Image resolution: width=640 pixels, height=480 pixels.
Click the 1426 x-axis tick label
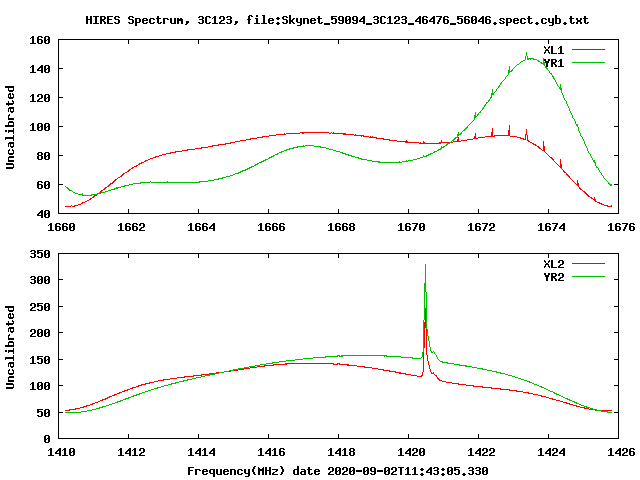point(621,452)
